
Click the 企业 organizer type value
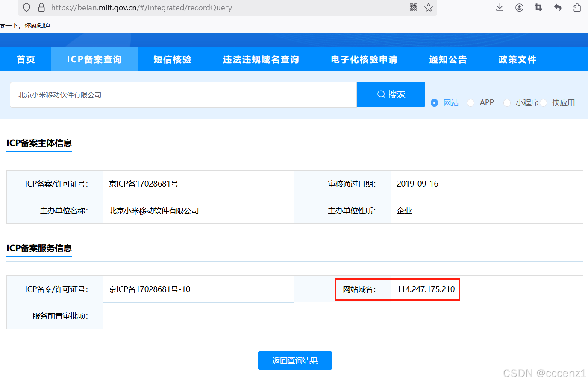point(404,211)
